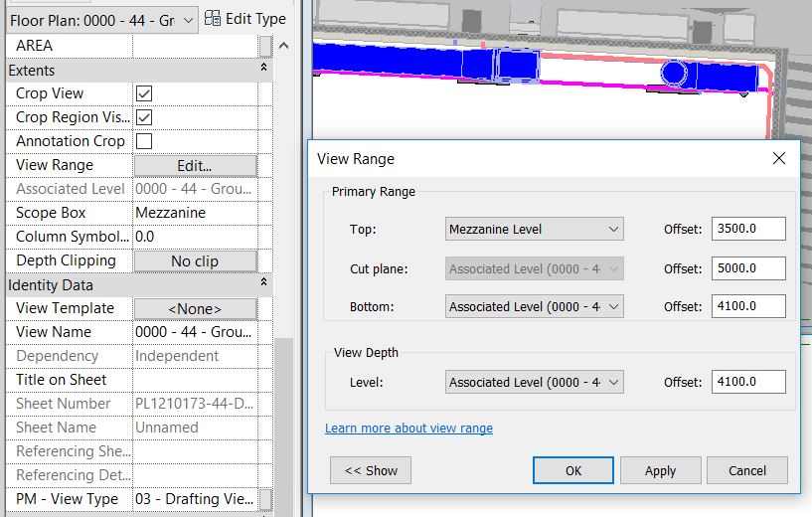Click the Scope Box value Mezzanine
Viewport: 812px width, 517px height.
(195, 213)
